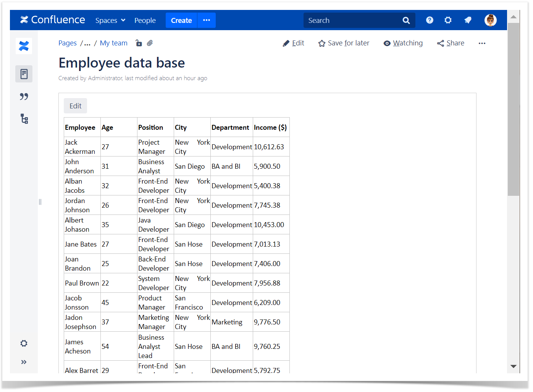Open page restrictions padlock icon

[139, 43]
